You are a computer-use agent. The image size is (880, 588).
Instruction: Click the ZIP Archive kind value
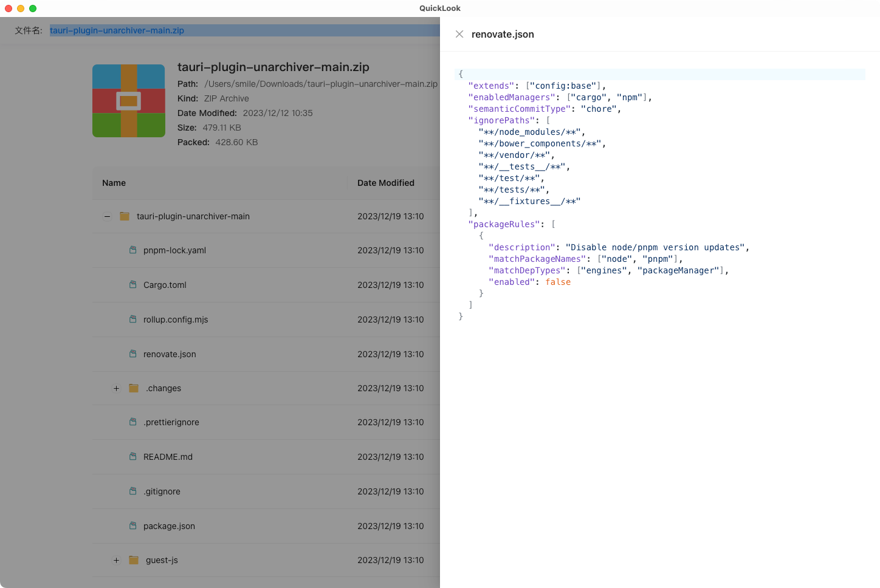(226, 98)
